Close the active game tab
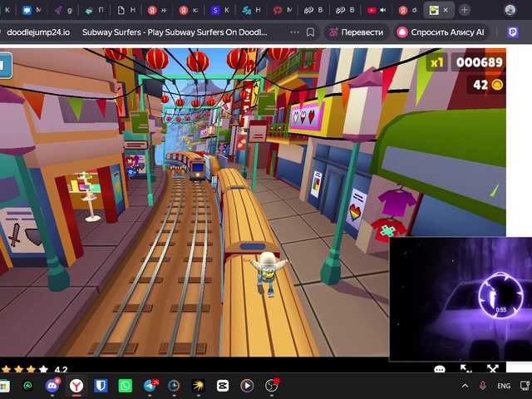 tap(446, 10)
